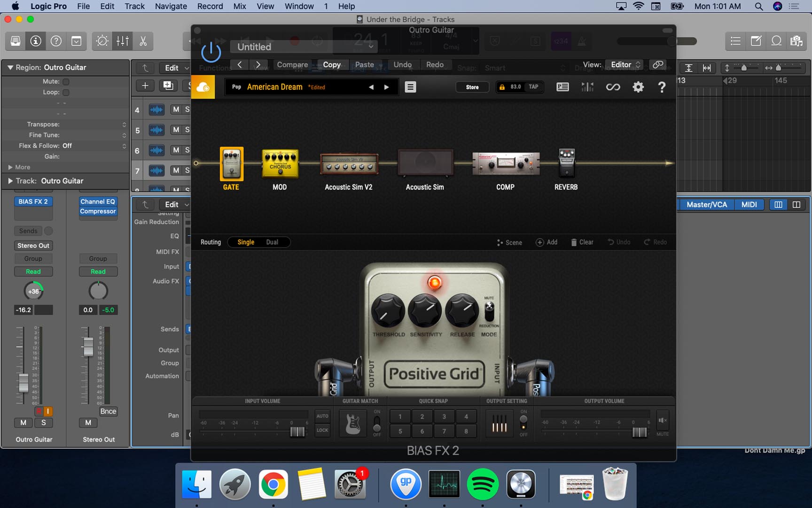Switch to MIDI mixer tab

coord(749,205)
